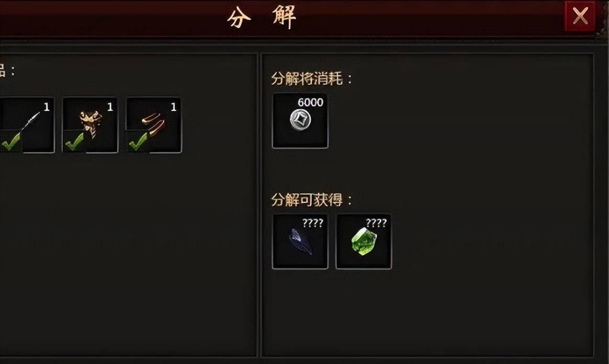Inspect the green gem reward
Screen dimensions: 609x364
(x=364, y=242)
